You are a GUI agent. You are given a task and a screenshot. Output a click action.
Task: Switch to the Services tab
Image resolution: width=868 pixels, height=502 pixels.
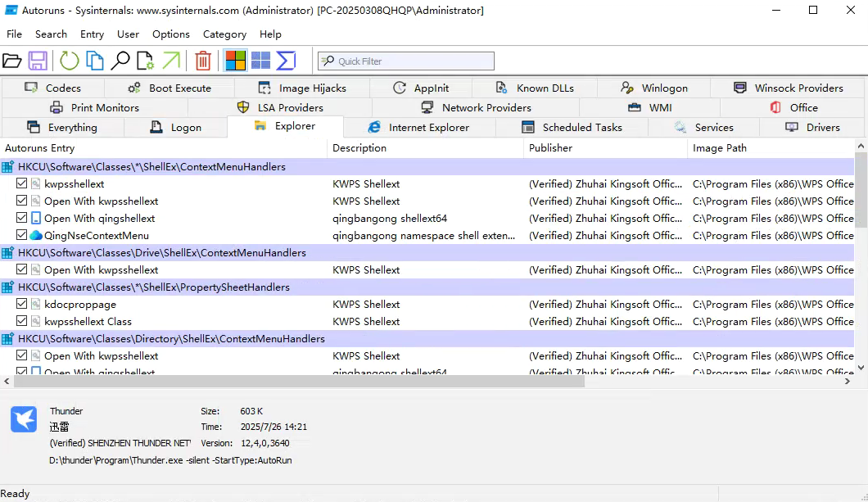[703, 127]
